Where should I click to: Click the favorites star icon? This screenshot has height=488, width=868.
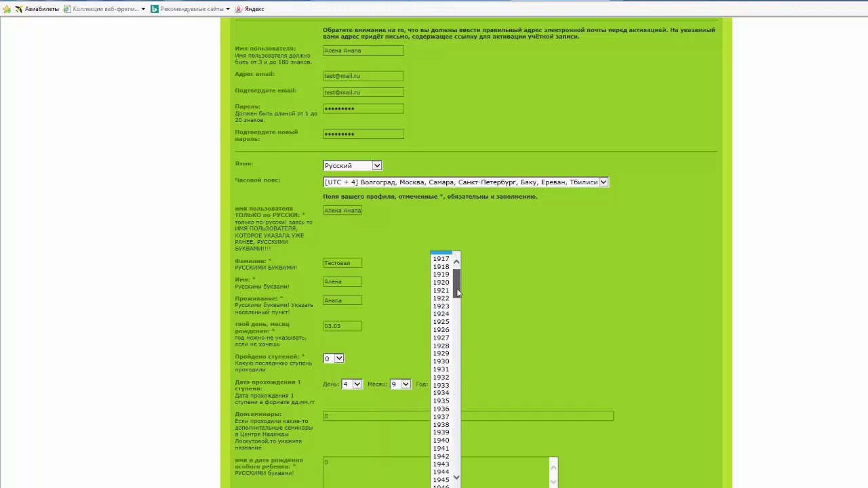tap(7, 9)
